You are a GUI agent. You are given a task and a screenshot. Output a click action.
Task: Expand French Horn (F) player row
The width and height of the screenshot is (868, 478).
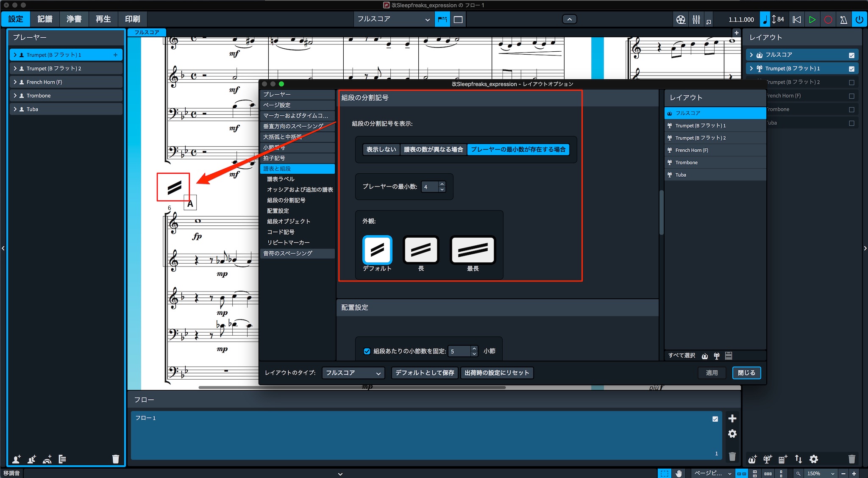tap(15, 82)
